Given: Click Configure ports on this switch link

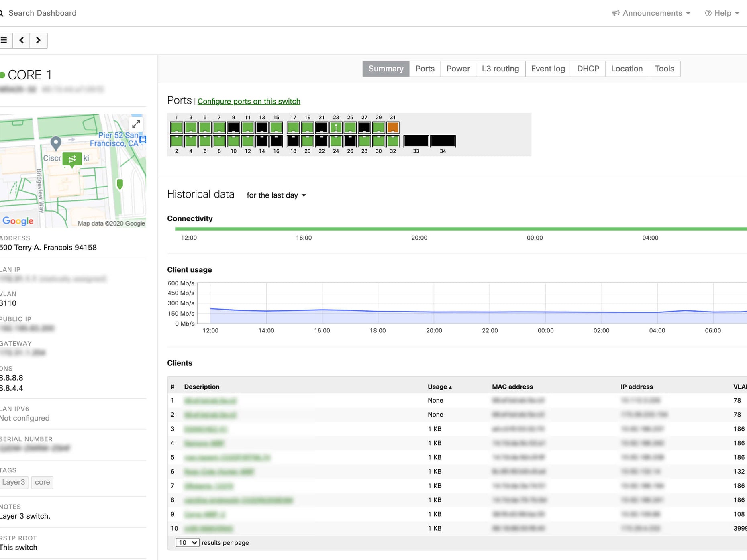Looking at the screenshot, I should click(249, 101).
